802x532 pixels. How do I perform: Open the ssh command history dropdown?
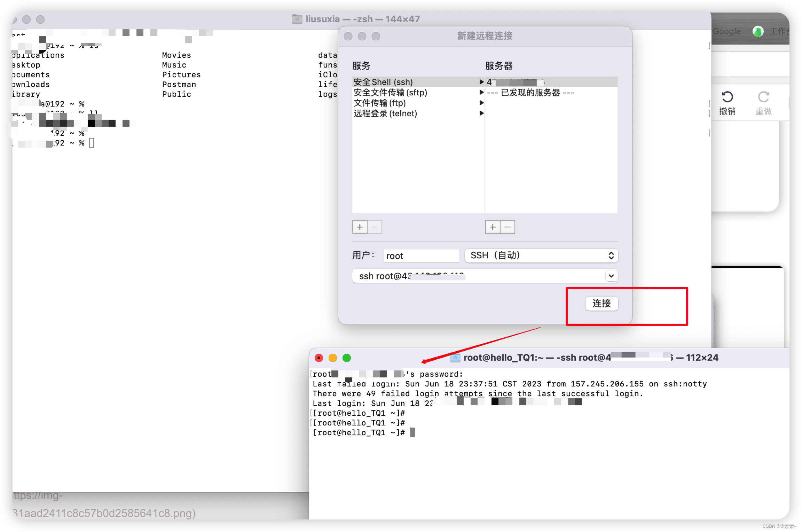(x=610, y=276)
